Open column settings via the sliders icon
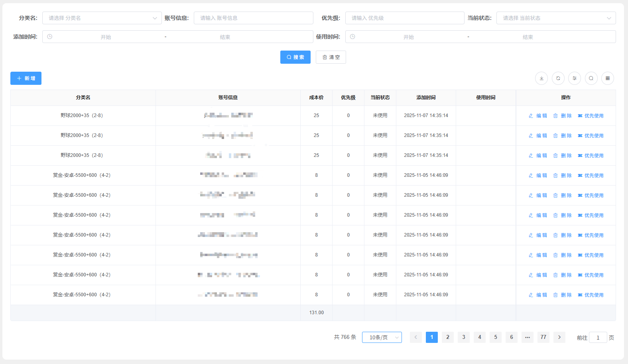 pyautogui.click(x=575, y=78)
